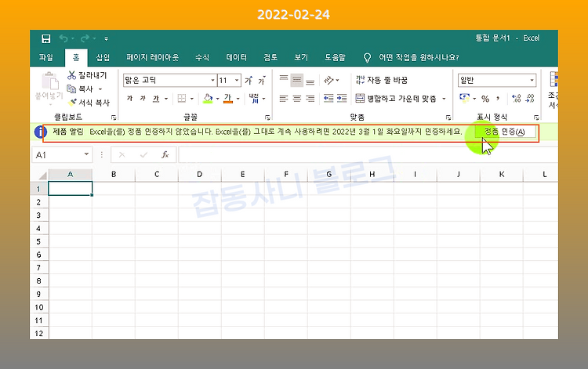Viewport: 588px width, 369px height.
Task: Open the 일반 number format dropdown
Action: click(x=532, y=80)
